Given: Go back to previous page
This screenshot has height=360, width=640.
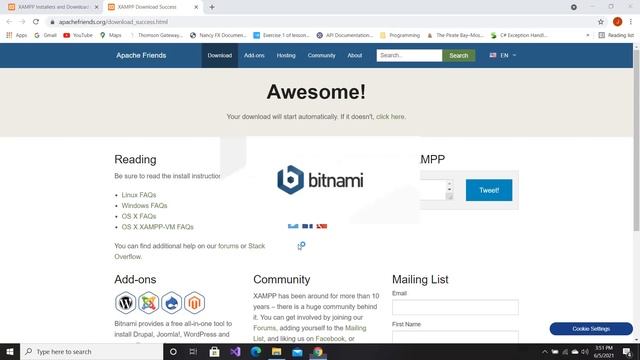Looking at the screenshot, I should coord(9,22).
